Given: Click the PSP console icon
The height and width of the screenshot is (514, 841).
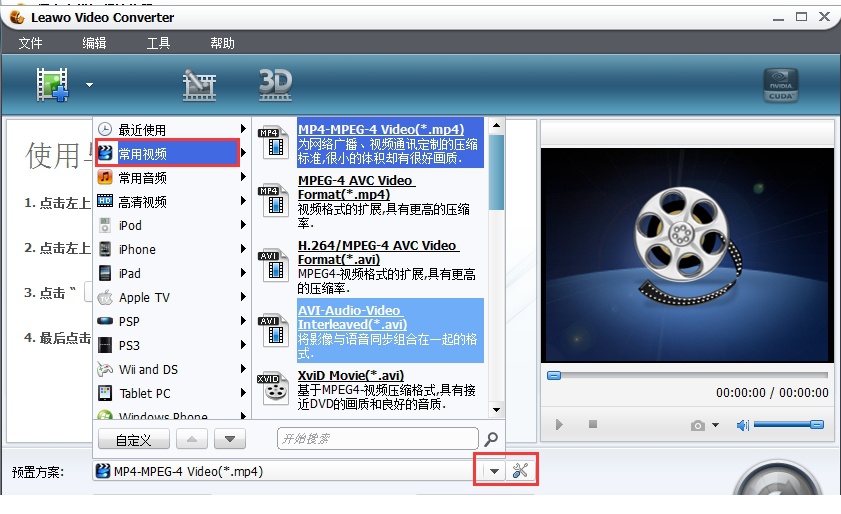Looking at the screenshot, I should pyautogui.click(x=105, y=321).
